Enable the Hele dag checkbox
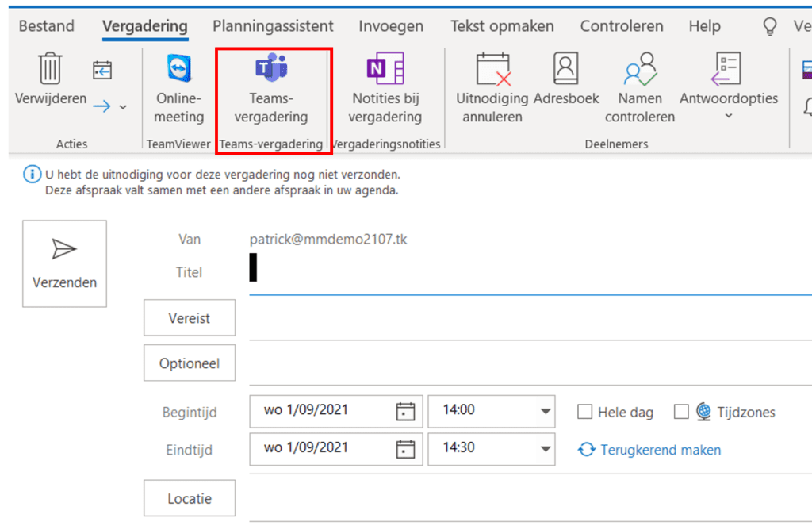This screenshot has width=812, height=526. point(584,412)
